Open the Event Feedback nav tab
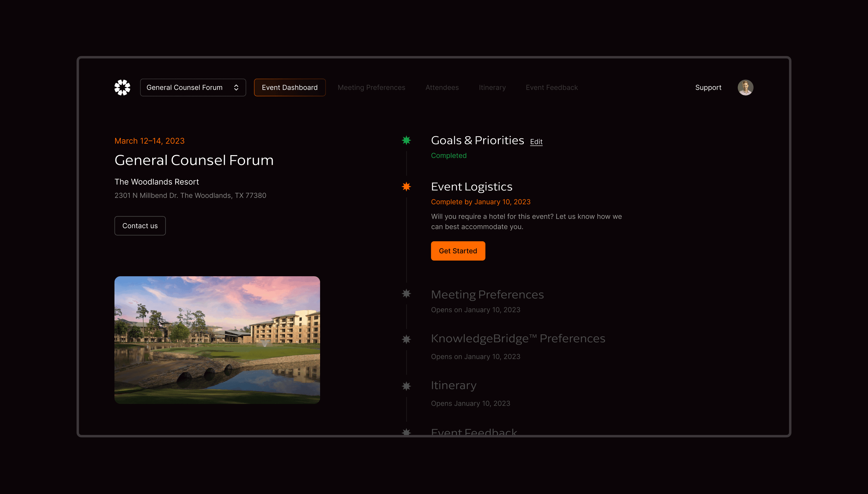This screenshot has width=868, height=494. click(x=552, y=88)
